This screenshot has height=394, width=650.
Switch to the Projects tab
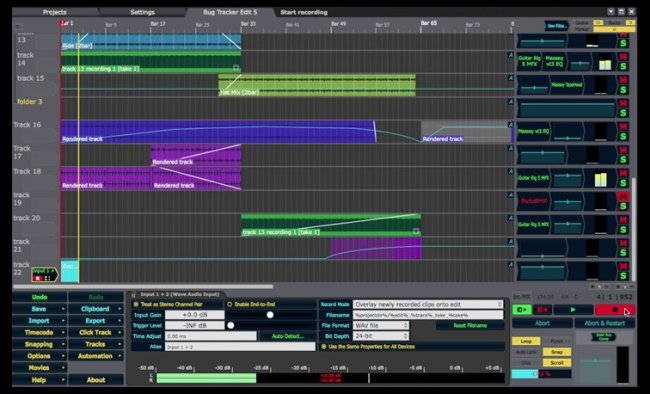(55, 12)
